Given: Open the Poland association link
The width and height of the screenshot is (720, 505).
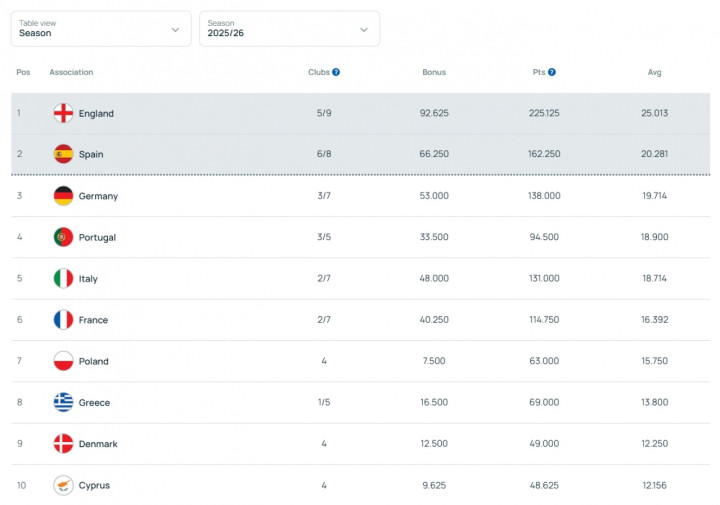Looking at the screenshot, I should tap(94, 361).
